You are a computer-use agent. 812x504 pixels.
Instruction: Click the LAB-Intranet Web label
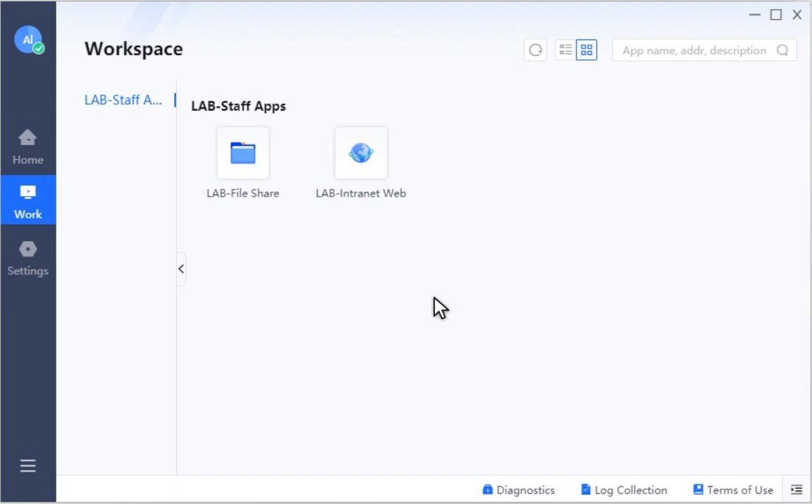coord(361,193)
